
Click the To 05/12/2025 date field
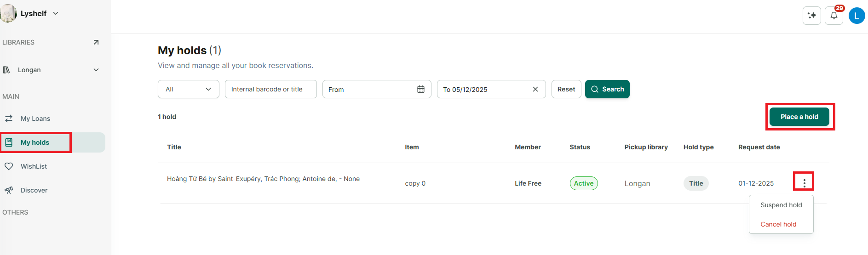pyautogui.click(x=491, y=89)
